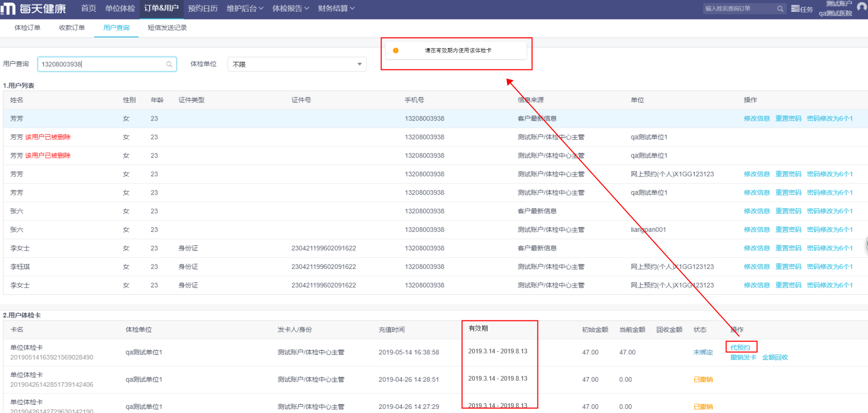Open the 体检单位 dropdown showing 不限
This screenshot has width=868, height=413.
(297, 64)
